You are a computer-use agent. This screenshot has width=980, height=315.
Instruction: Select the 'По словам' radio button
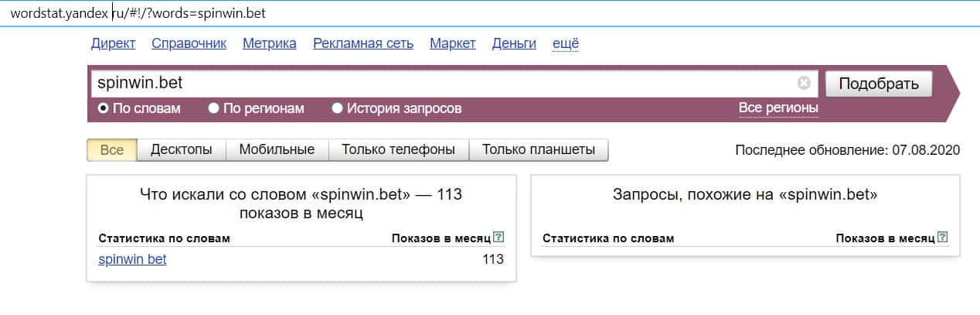click(x=103, y=108)
